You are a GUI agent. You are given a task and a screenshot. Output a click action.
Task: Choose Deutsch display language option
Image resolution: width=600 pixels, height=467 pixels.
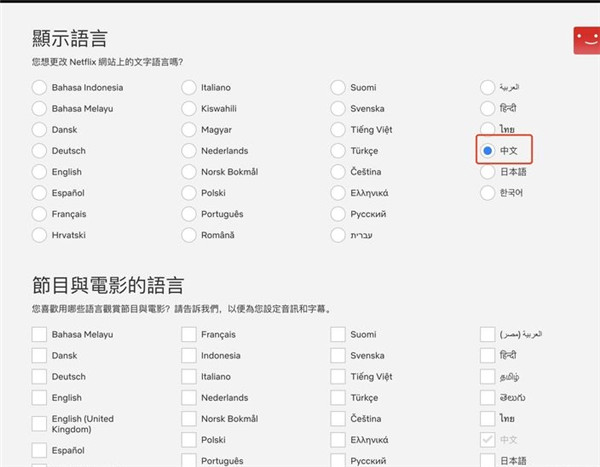coord(39,151)
